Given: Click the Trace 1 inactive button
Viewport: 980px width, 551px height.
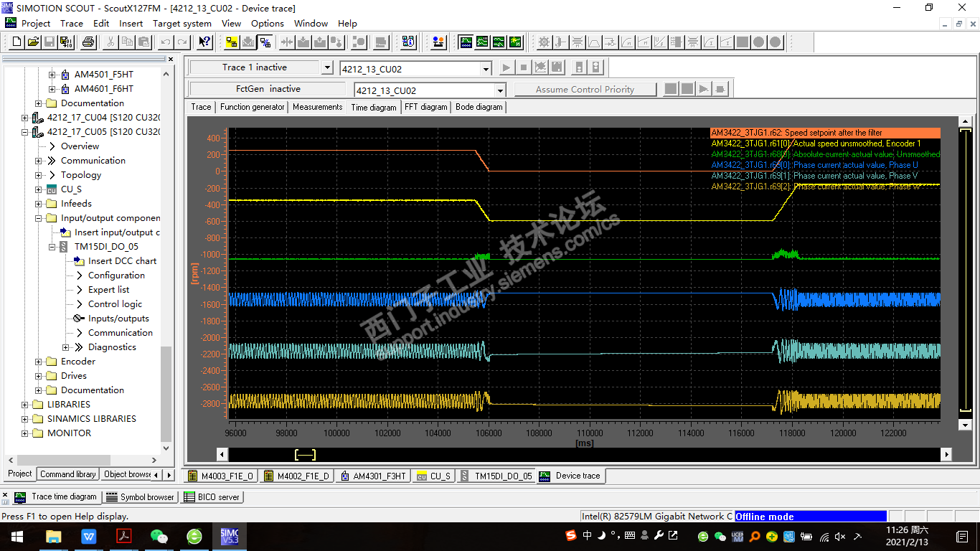Looking at the screenshot, I should [x=254, y=67].
